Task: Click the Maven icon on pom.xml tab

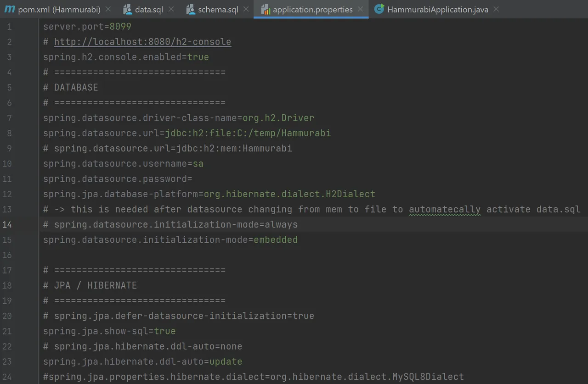Action: tap(9, 9)
